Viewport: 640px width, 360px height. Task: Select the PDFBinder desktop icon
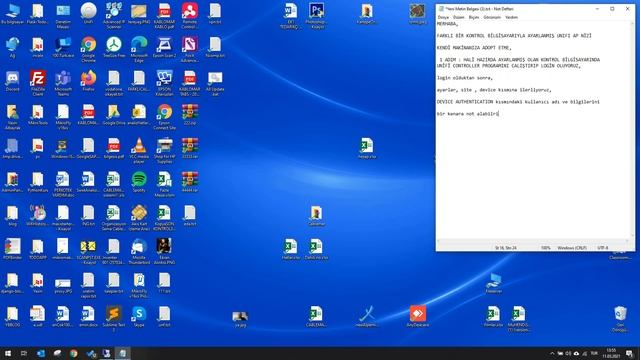point(13,249)
